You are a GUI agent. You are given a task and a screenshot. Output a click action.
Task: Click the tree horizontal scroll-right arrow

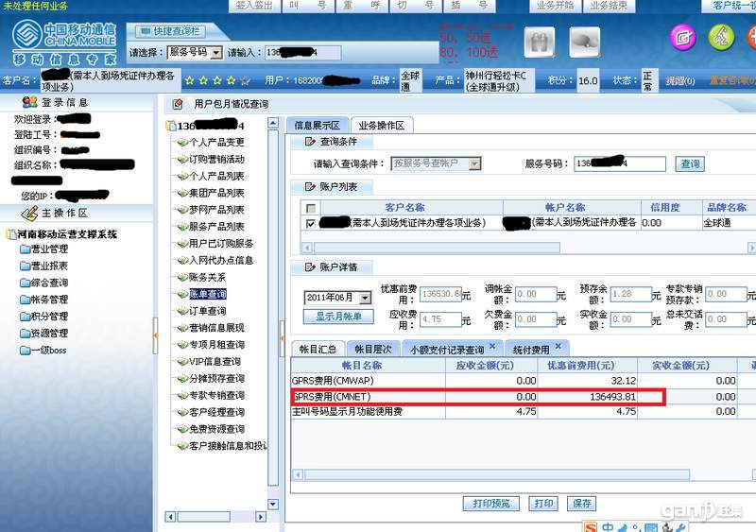coord(261,517)
